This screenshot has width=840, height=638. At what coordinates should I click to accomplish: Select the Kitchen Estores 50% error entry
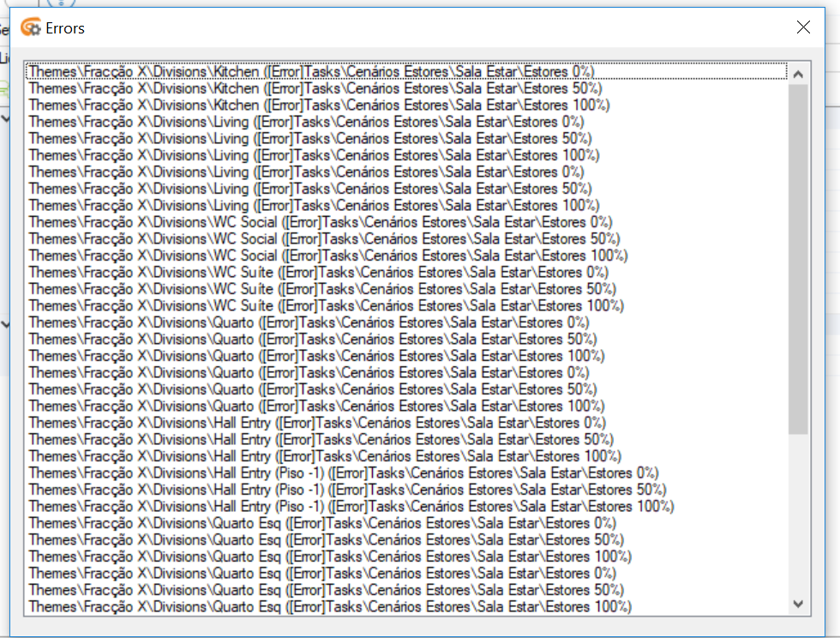[x=315, y=88]
